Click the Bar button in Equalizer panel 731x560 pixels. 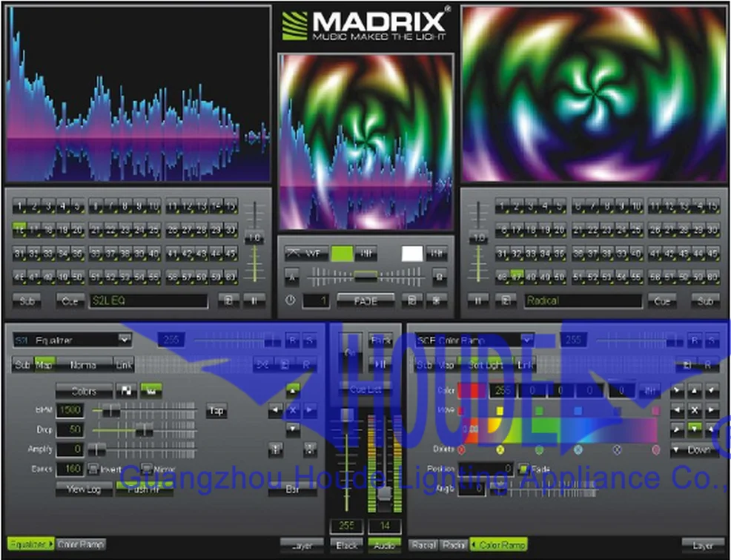pos(292,489)
